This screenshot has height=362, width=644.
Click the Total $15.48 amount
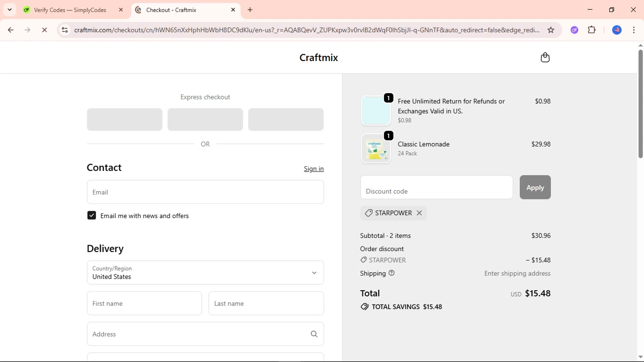538,293
